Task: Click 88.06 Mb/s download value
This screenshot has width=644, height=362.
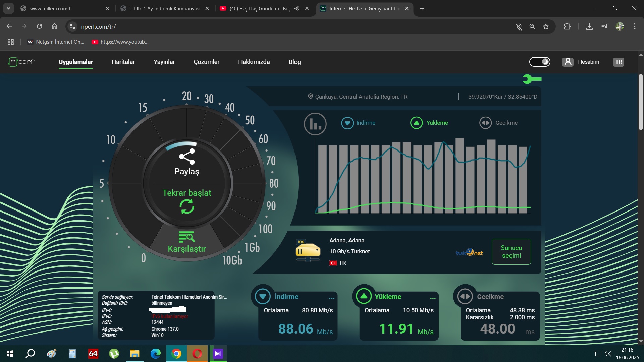Action: click(x=305, y=329)
